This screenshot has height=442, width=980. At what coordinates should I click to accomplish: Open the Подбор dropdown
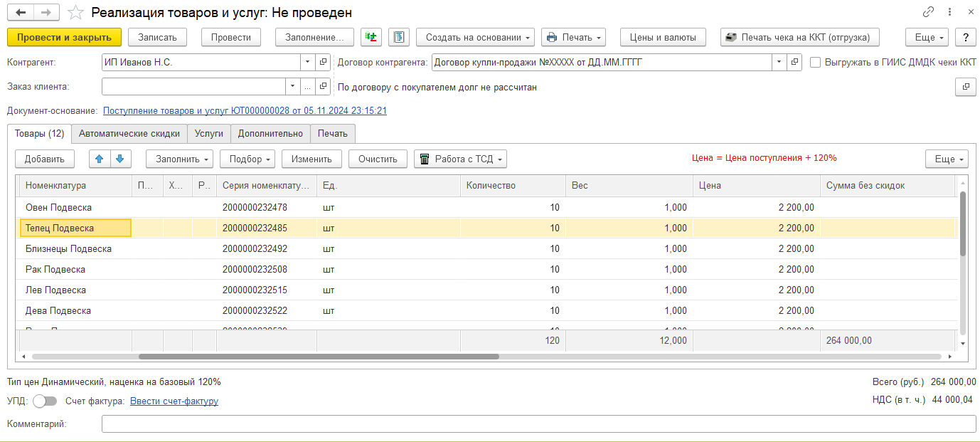(247, 159)
